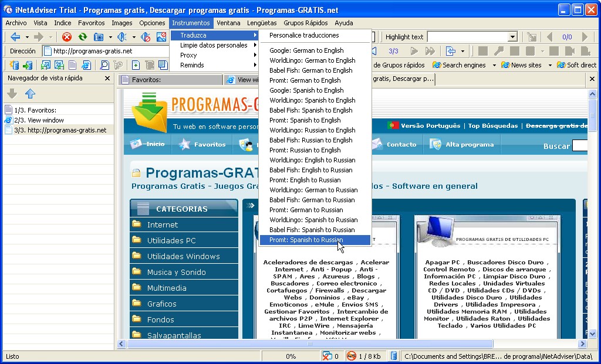Click the plain text page icon in toolbar
The image size is (601, 364).
click(x=72, y=65)
